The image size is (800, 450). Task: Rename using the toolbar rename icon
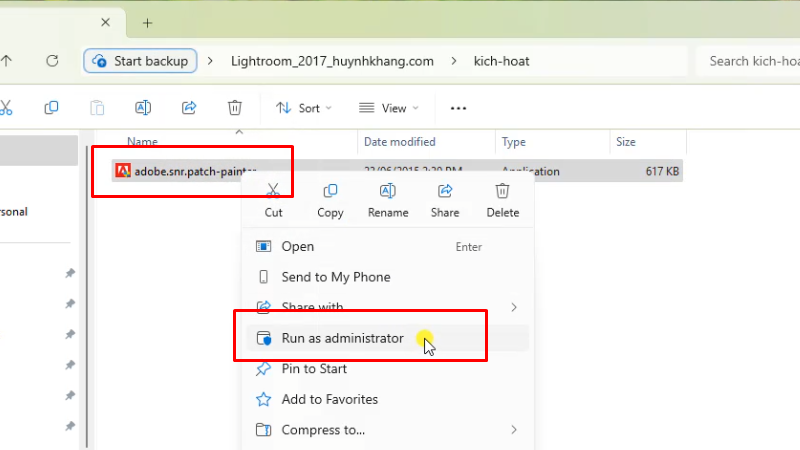point(143,108)
